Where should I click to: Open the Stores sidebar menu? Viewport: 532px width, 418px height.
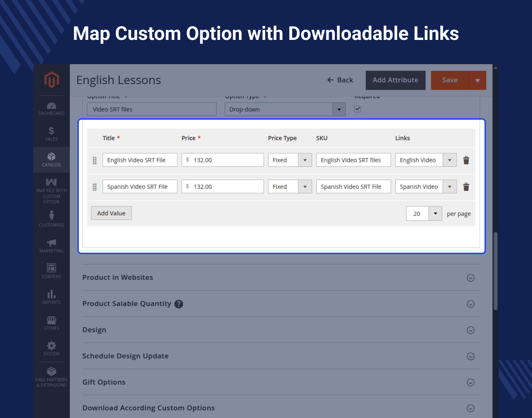tap(51, 323)
